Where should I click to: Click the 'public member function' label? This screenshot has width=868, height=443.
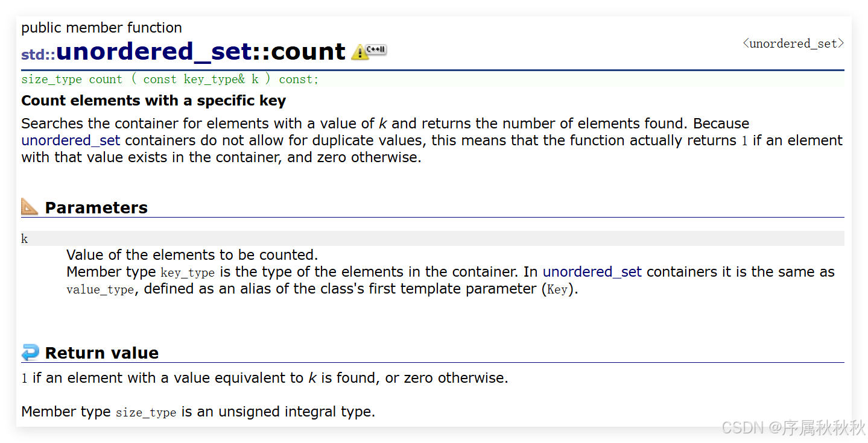[x=101, y=28]
